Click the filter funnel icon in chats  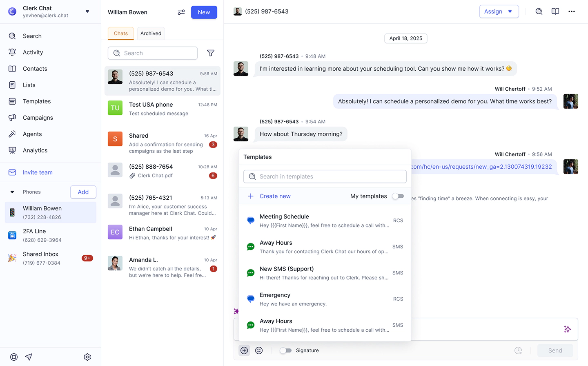pos(211,53)
